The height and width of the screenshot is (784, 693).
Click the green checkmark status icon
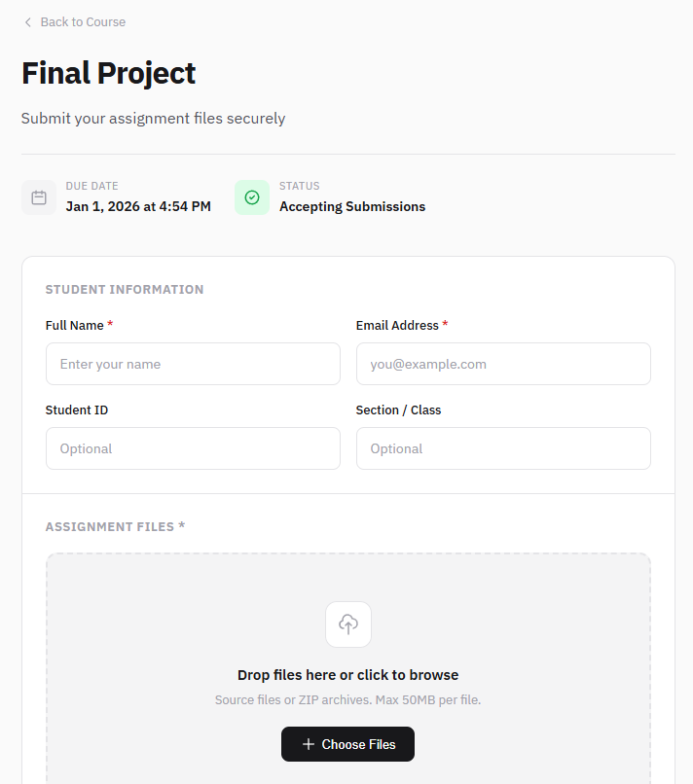251,196
